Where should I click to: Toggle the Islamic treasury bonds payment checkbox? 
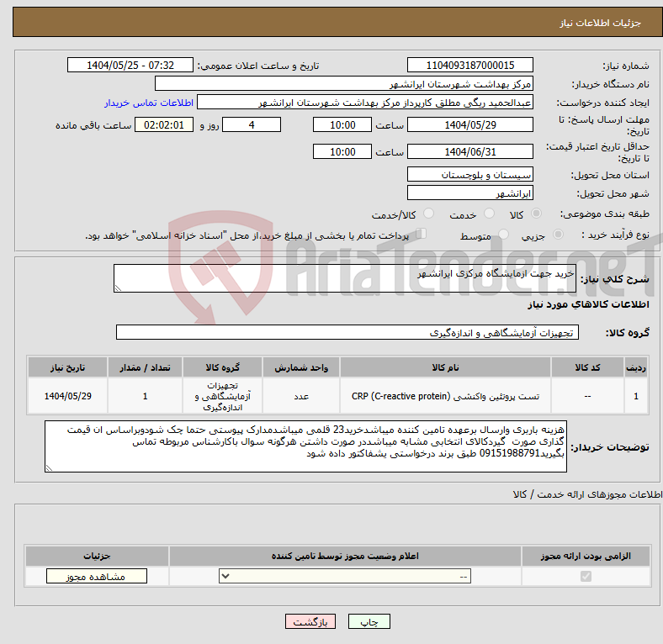[x=422, y=234]
